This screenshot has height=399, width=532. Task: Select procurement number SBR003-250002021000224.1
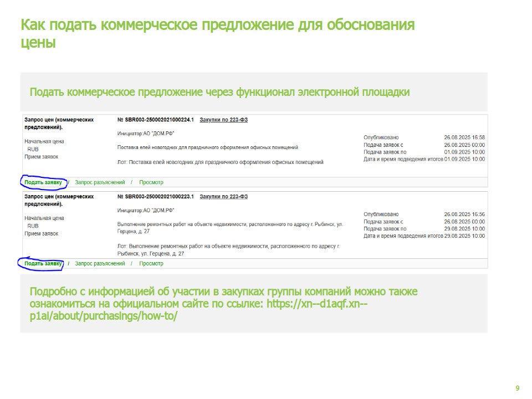[x=156, y=120]
